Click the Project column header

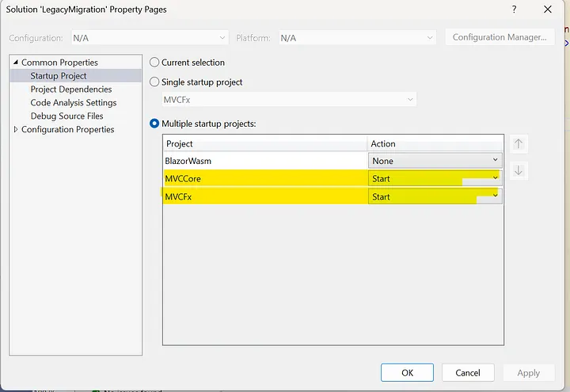[265, 143]
